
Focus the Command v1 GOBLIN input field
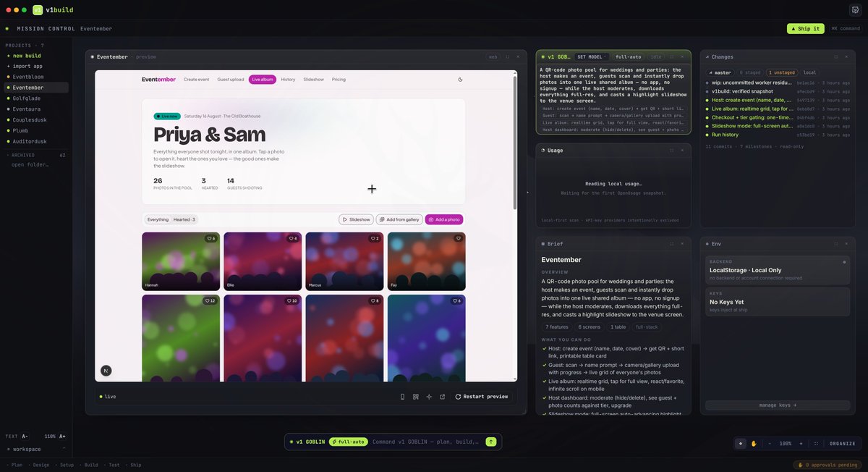coord(427,442)
